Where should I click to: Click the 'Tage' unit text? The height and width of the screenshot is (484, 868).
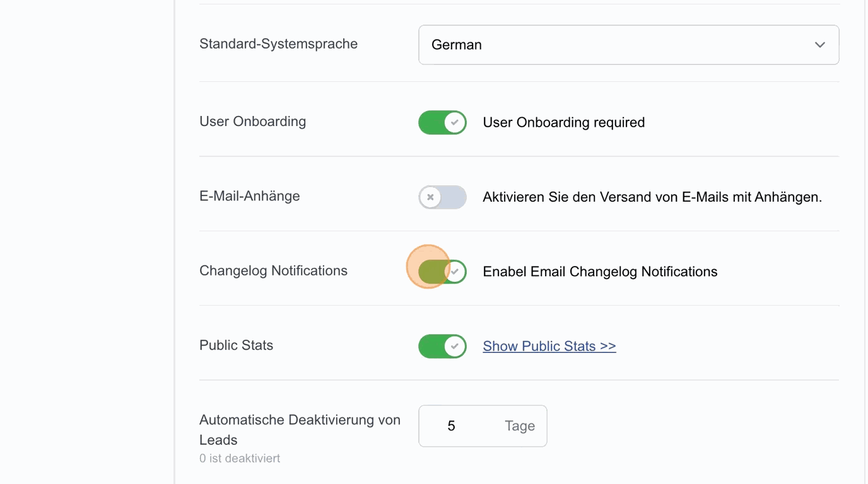[520, 426]
